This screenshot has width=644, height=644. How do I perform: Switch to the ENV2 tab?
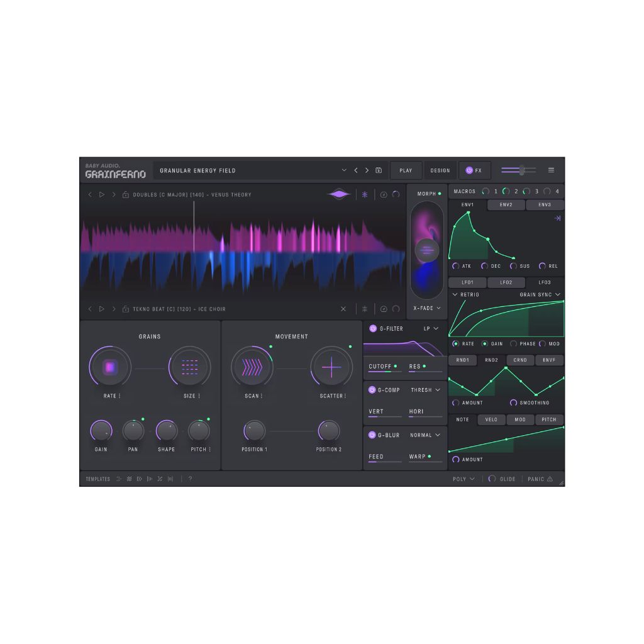click(x=506, y=204)
